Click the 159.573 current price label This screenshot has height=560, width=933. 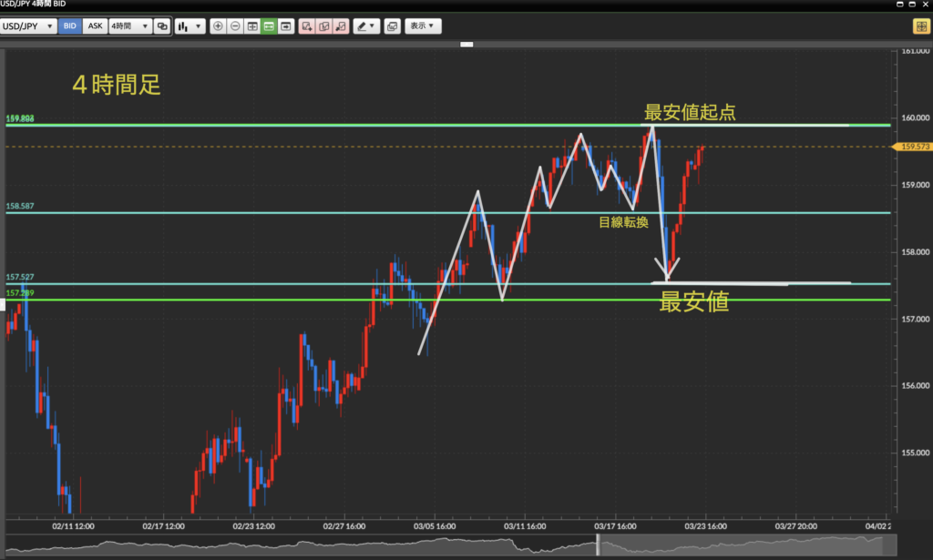click(913, 147)
